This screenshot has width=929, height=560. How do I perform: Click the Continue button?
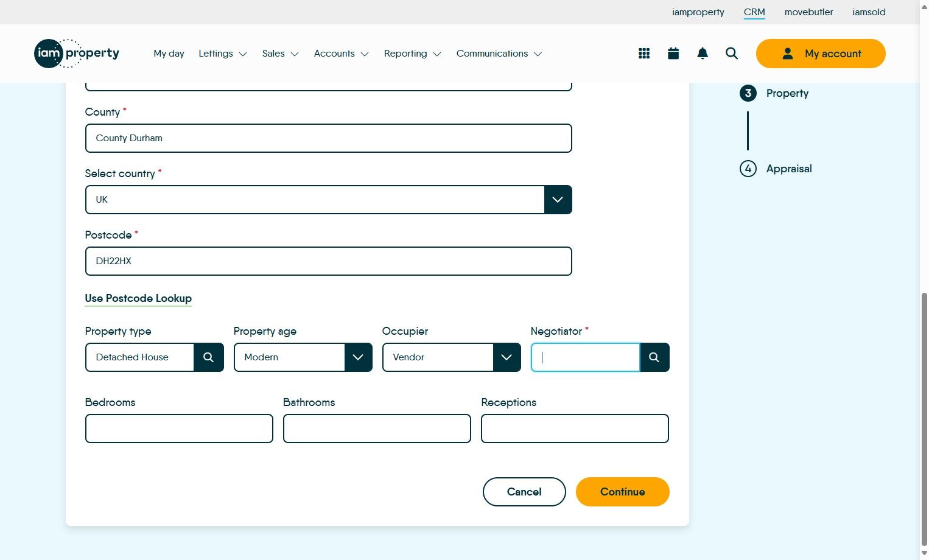(623, 492)
